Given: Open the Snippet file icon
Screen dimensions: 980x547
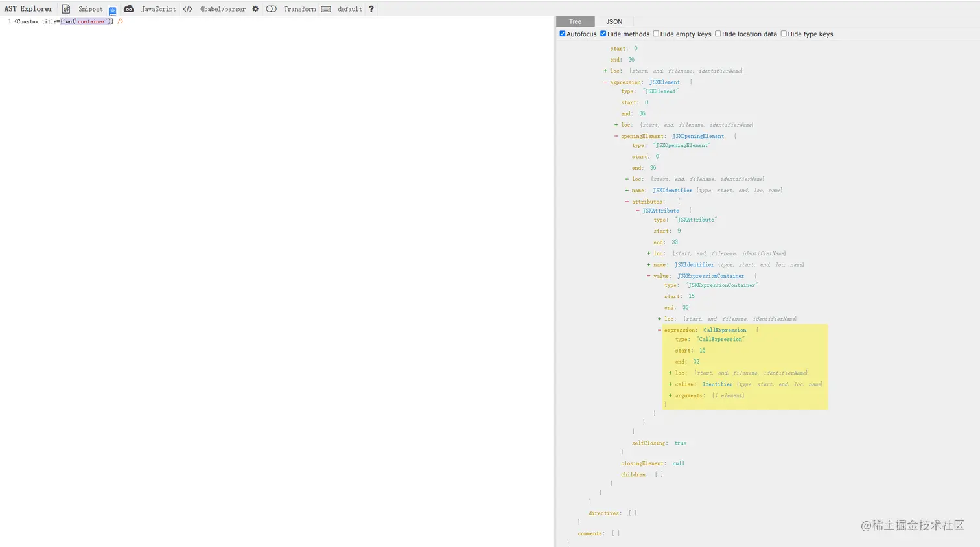Looking at the screenshot, I should tap(66, 9).
